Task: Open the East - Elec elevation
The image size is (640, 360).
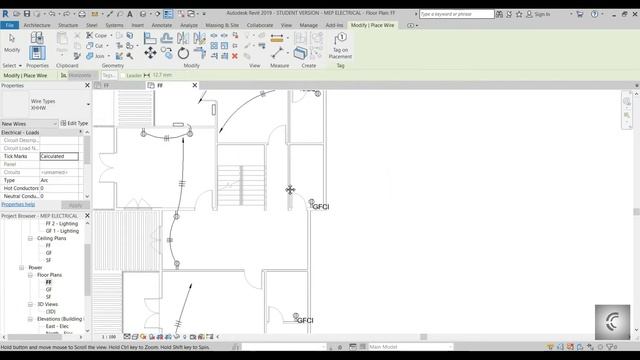Action: tap(57, 327)
